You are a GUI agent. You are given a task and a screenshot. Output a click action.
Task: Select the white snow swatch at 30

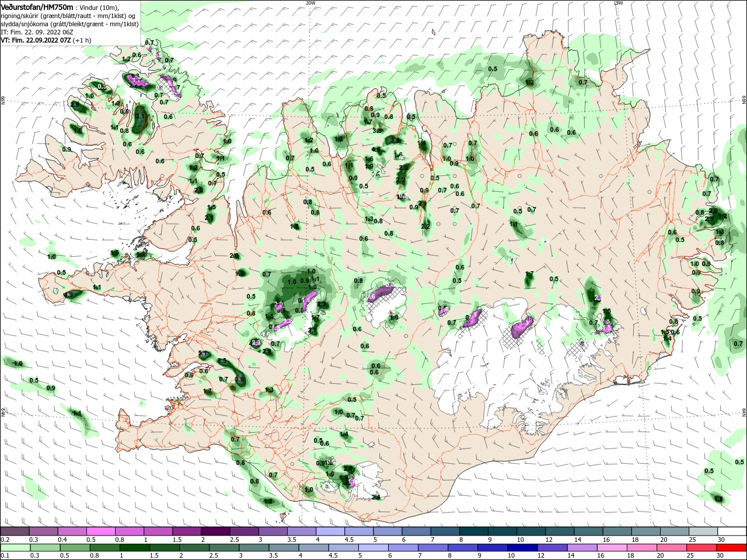[732, 531]
